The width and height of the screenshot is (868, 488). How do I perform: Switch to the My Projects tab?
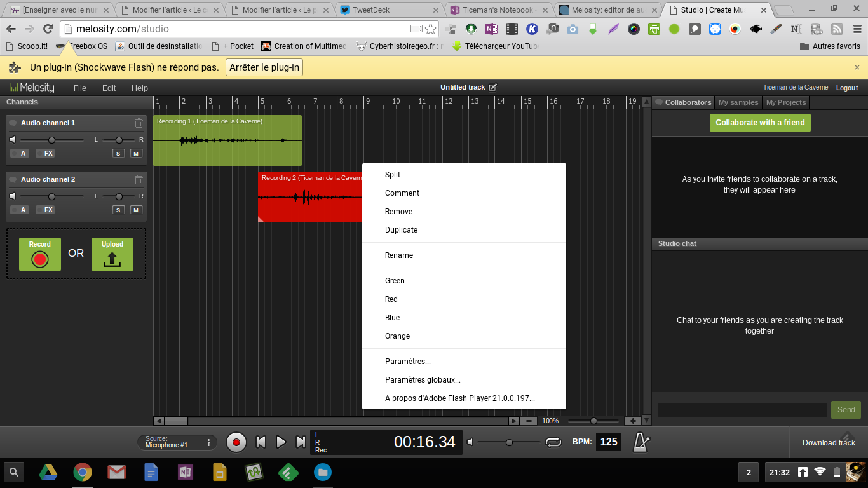click(x=786, y=102)
